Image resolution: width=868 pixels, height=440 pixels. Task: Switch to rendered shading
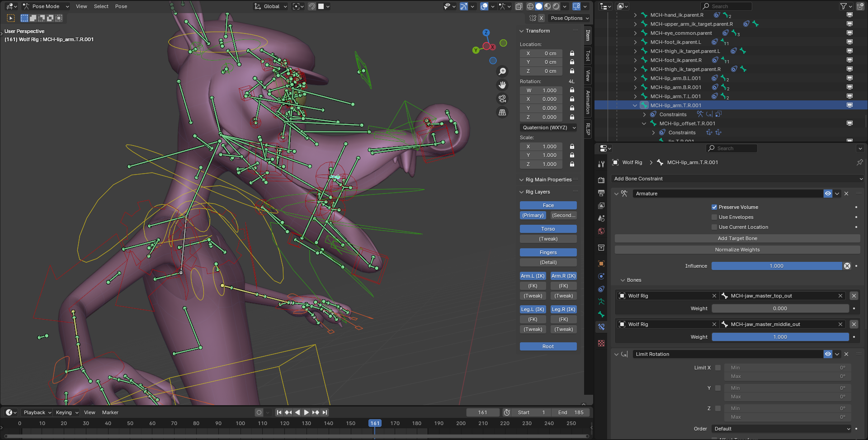click(556, 6)
